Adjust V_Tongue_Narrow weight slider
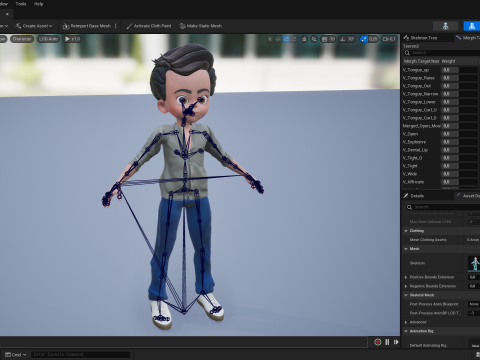Screen dimensions: 480x360 tap(460, 94)
